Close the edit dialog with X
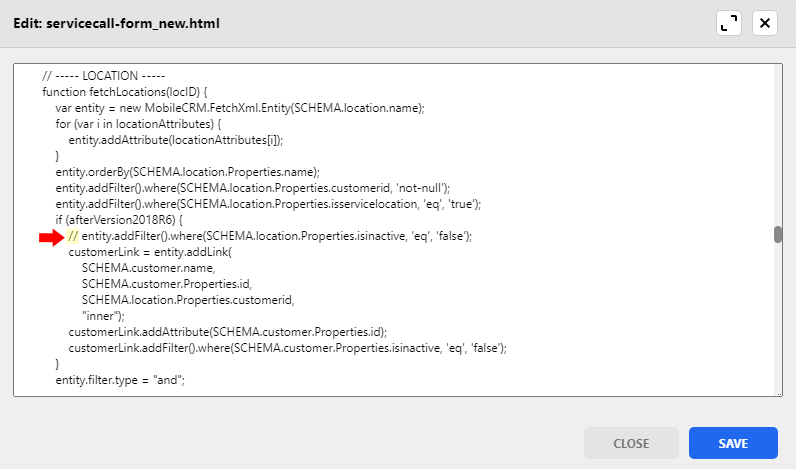The height and width of the screenshot is (469, 796). 765,23
